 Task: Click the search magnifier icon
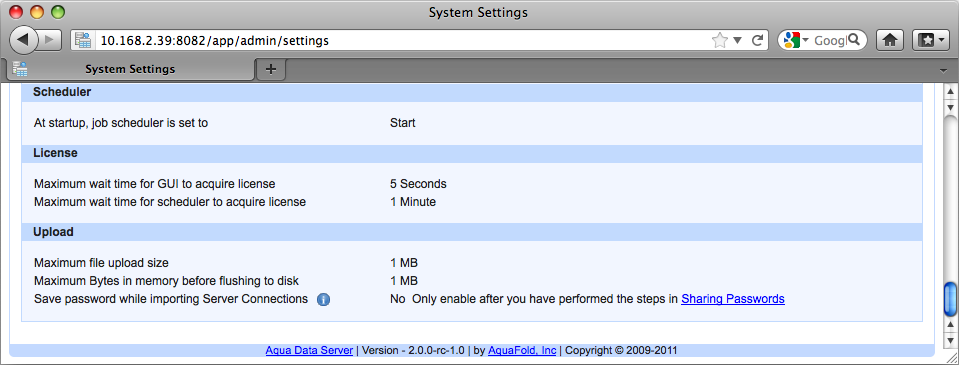coord(854,40)
